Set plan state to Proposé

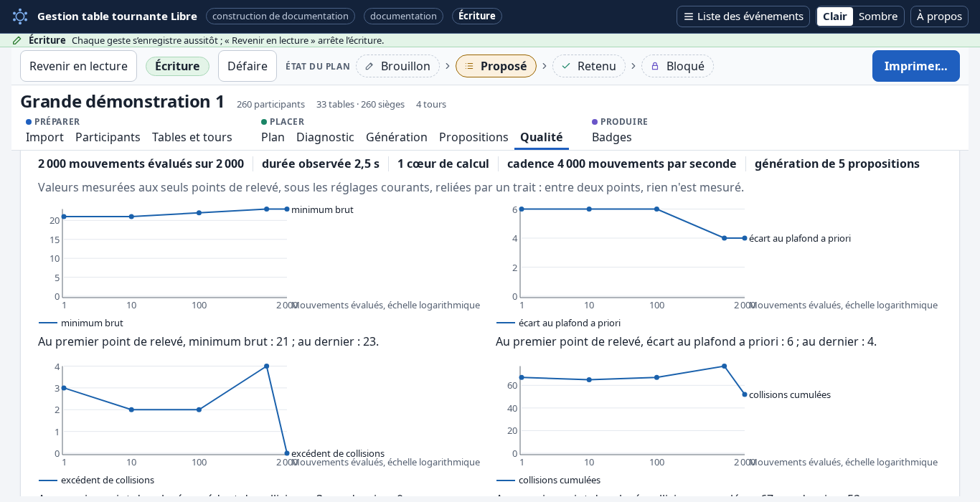(x=496, y=66)
